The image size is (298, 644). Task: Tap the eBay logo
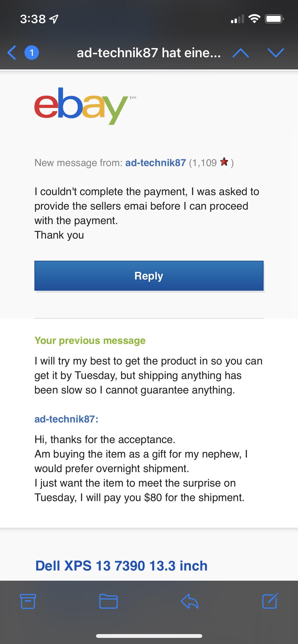point(84,107)
